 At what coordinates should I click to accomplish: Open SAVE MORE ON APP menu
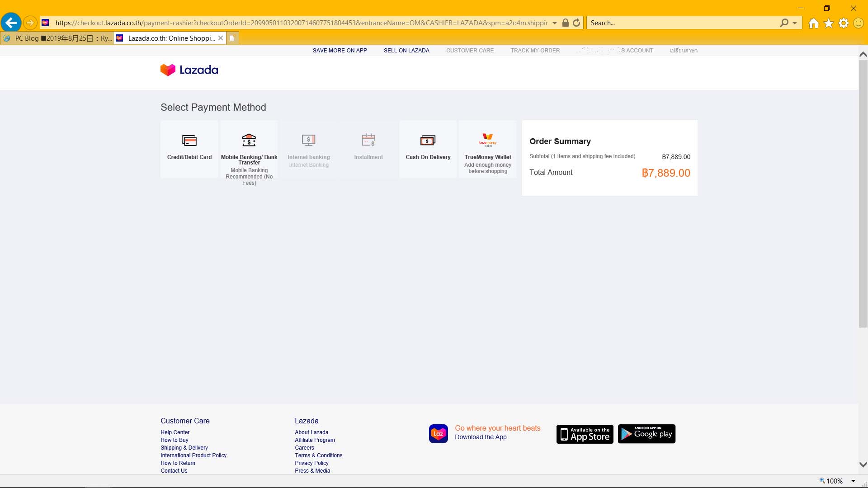pos(340,51)
